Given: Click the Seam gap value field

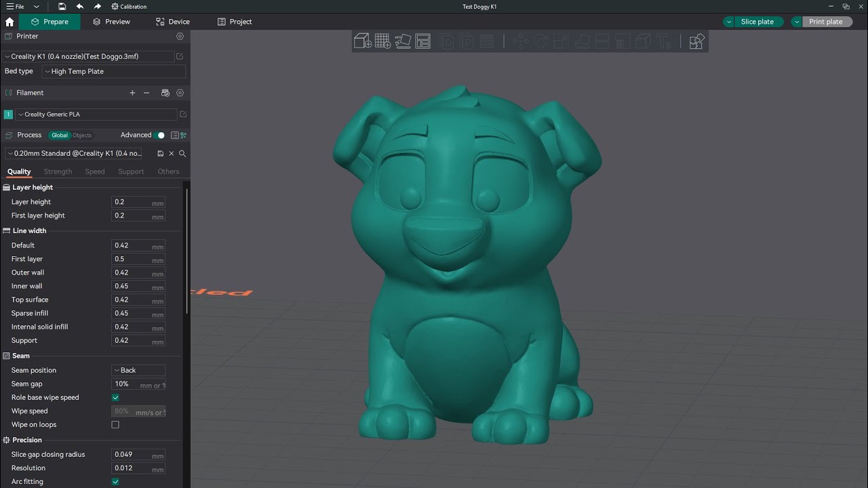Looking at the screenshot, I should tap(138, 384).
